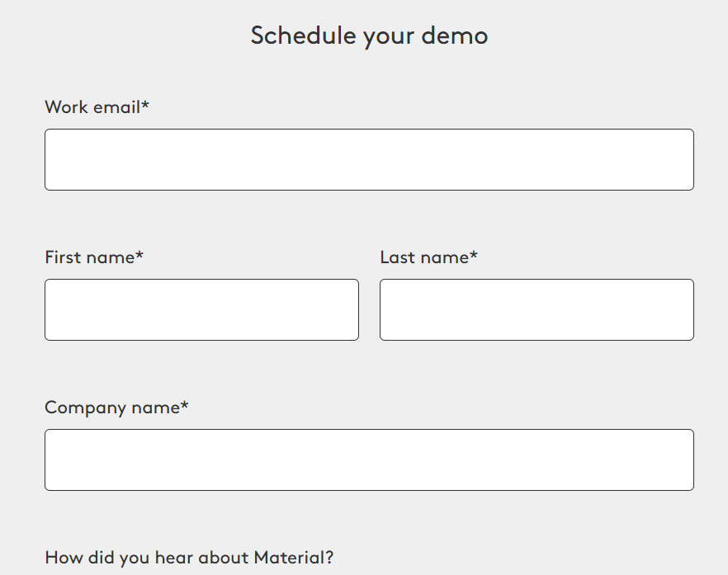Screen dimensions: 728x575
Task: Click the asterisk next to Last name
Action: [471, 256]
